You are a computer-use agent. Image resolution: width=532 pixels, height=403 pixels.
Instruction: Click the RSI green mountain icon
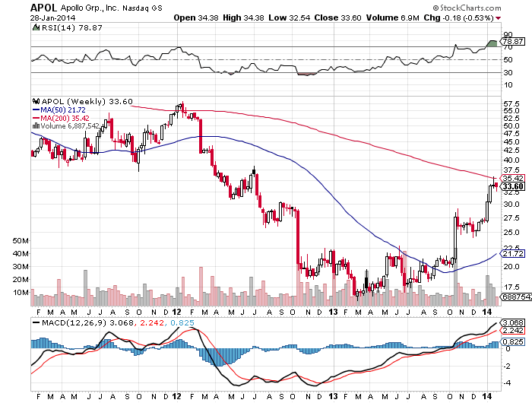pos(36,27)
